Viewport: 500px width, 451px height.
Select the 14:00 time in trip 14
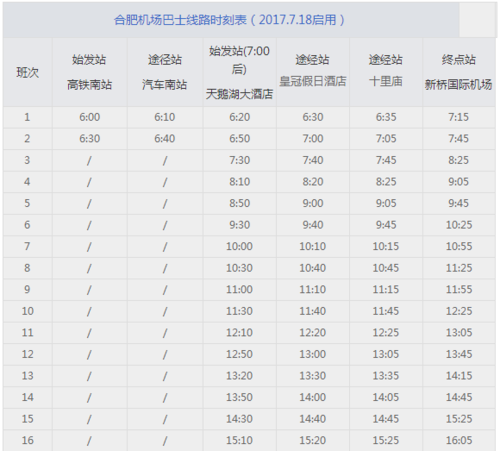[313, 397]
